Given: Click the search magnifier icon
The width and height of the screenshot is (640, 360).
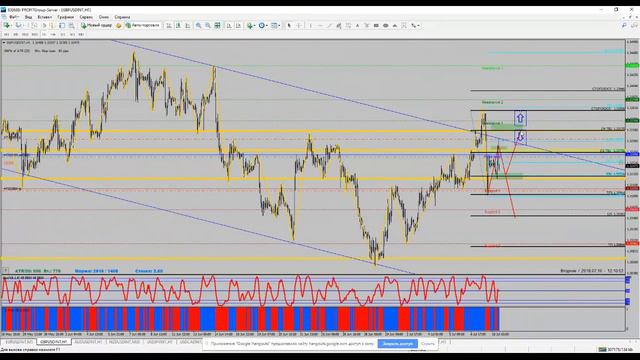Looking at the screenshot, I should click(624, 25).
